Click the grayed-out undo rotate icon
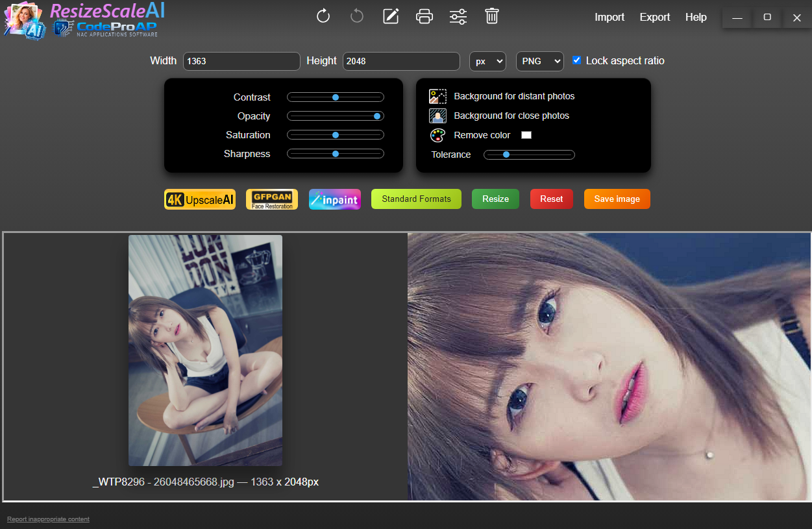 tap(357, 16)
